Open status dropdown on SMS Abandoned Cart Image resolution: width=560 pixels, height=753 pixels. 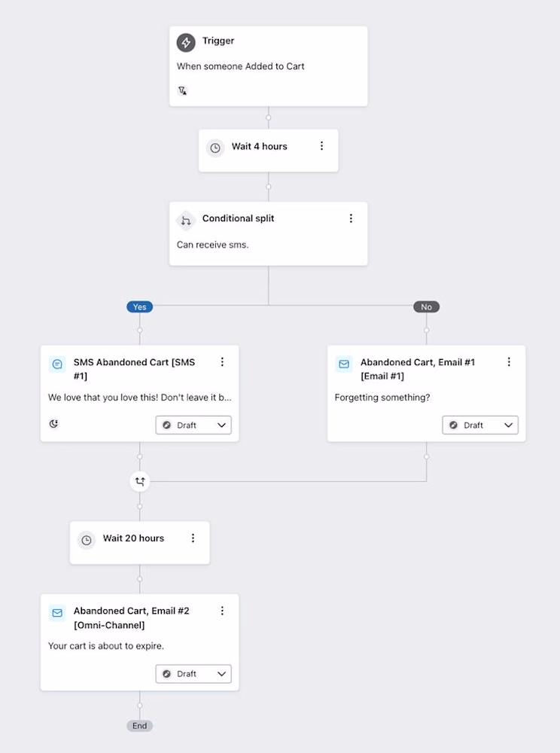point(193,425)
